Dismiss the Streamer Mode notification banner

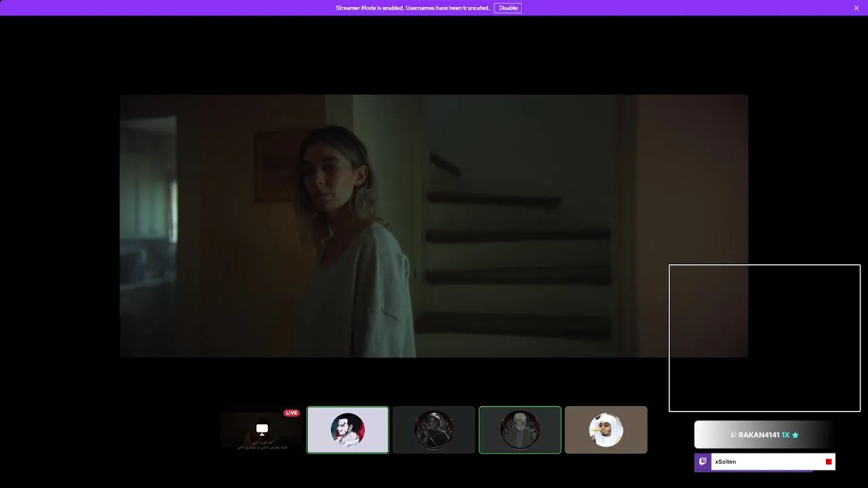[856, 8]
